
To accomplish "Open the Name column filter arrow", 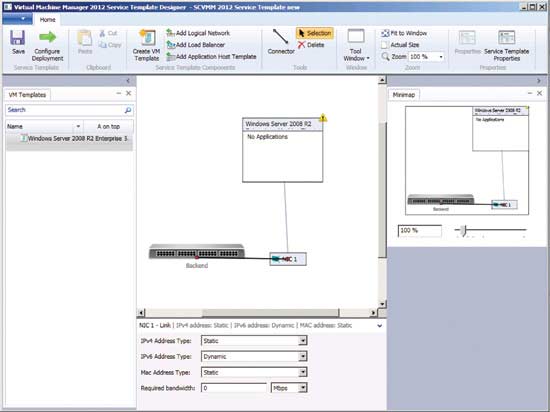I will [x=78, y=126].
